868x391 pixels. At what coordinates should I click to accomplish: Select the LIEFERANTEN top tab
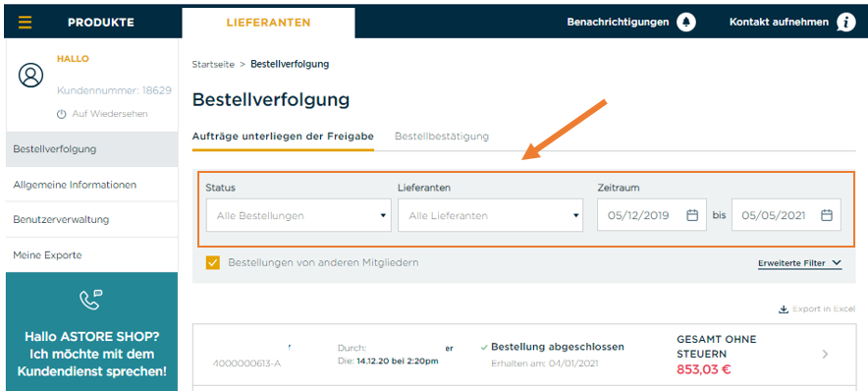[x=268, y=23]
